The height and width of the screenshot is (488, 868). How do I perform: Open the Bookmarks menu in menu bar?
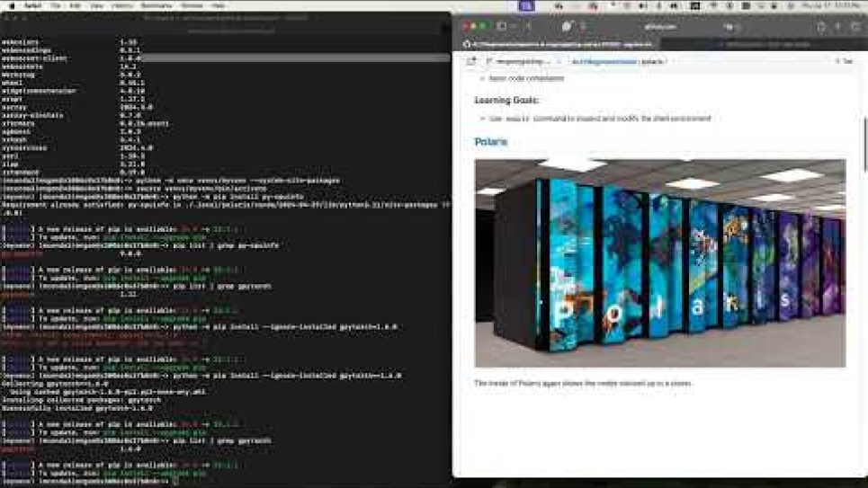coord(156,5)
